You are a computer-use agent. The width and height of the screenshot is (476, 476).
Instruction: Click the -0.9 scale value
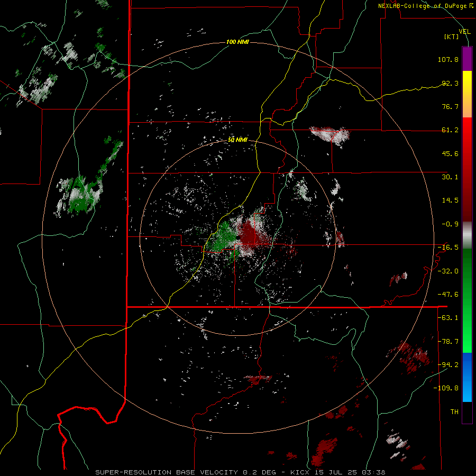(450, 224)
